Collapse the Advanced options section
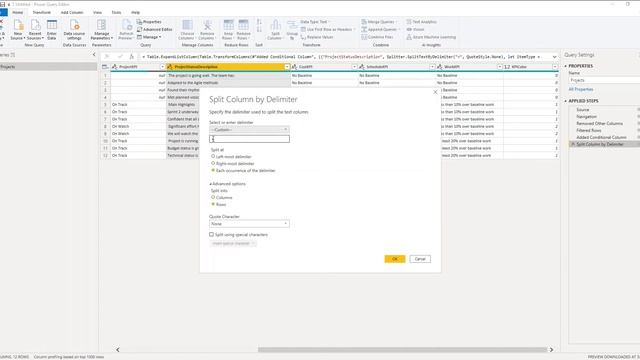The image size is (640, 360). (x=227, y=184)
